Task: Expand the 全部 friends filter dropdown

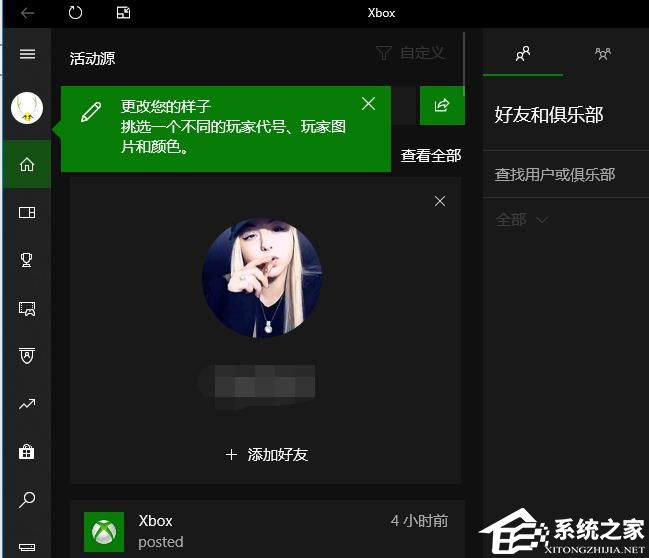Action: (x=522, y=220)
